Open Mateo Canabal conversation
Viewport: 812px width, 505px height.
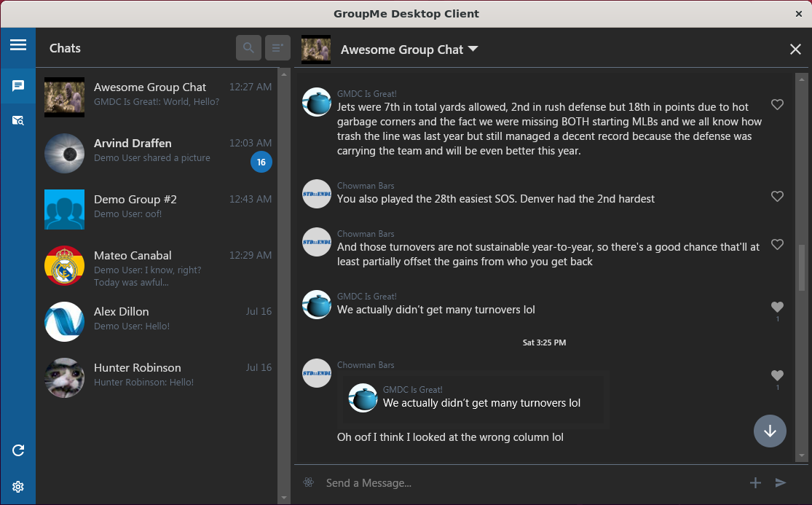[158, 266]
